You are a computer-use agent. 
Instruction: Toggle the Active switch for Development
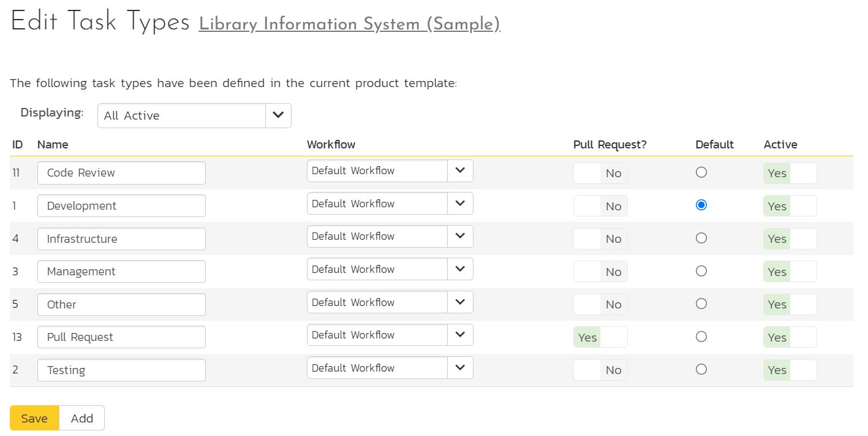coord(790,206)
